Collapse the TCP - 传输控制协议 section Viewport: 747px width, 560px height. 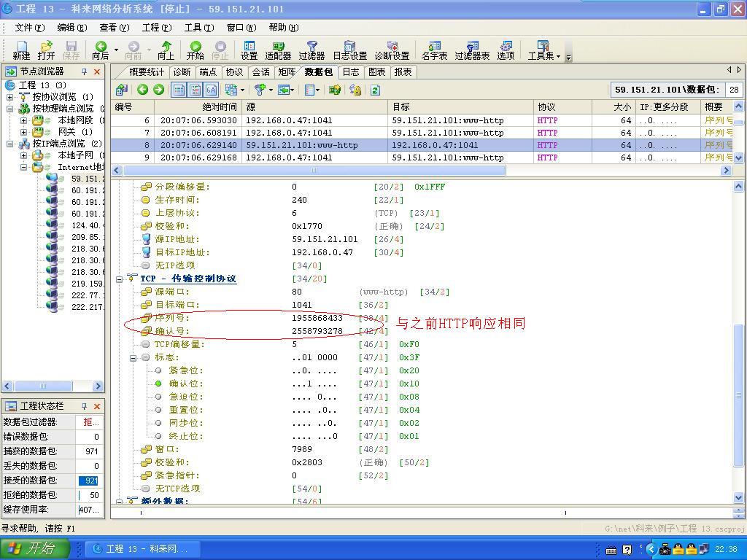[x=120, y=279]
